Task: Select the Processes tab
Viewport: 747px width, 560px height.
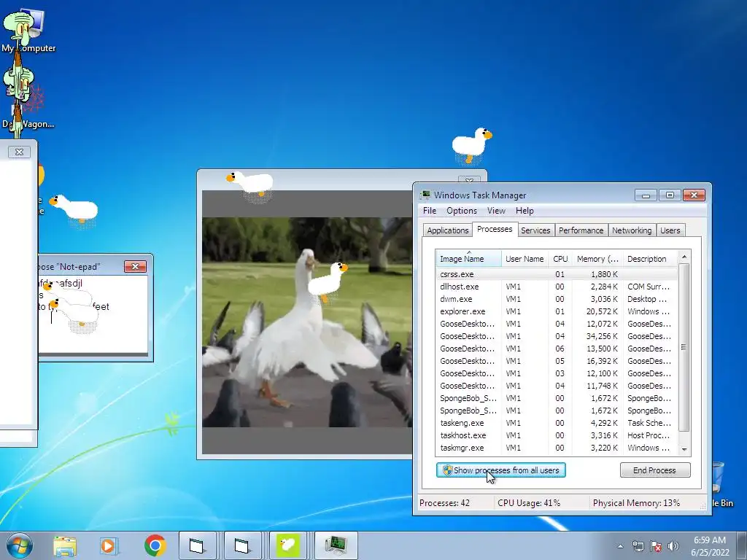Action: pos(495,229)
